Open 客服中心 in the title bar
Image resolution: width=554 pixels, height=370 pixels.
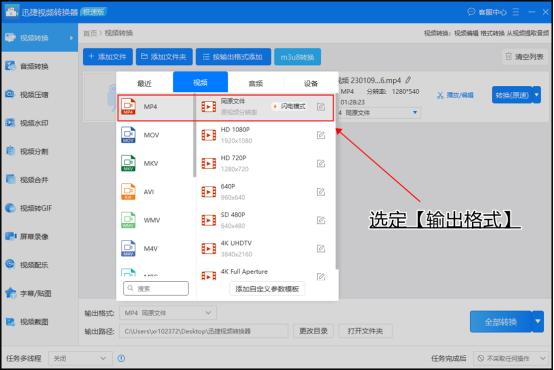(x=487, y=12)
